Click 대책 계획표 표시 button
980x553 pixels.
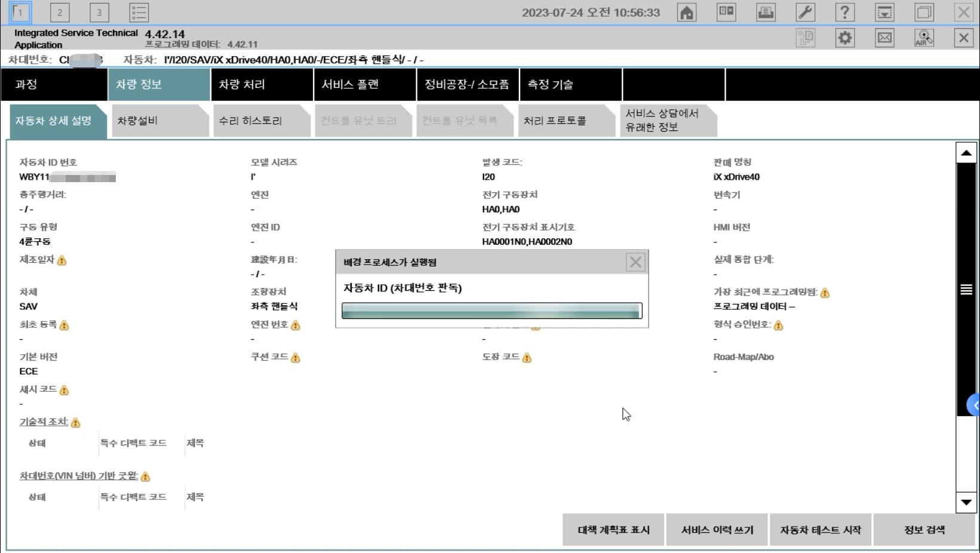click(x=613, y=530)
